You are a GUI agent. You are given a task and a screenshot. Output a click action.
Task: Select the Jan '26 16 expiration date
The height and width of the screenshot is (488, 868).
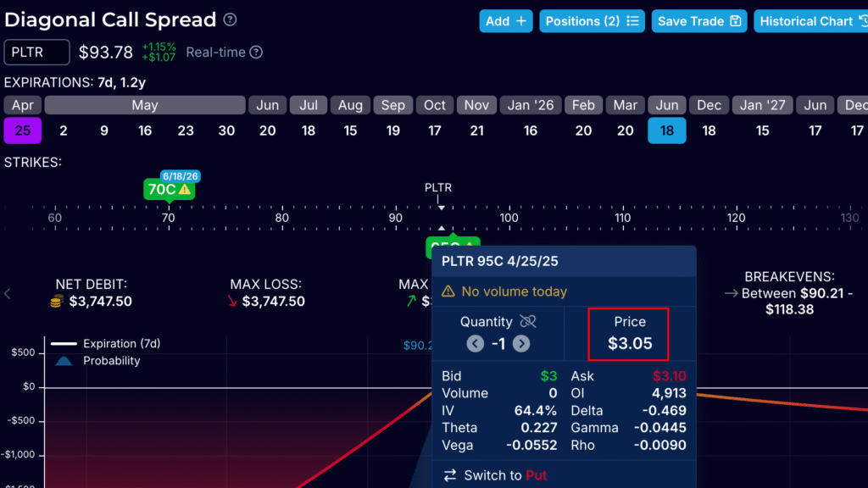click(x=531, y=130)
